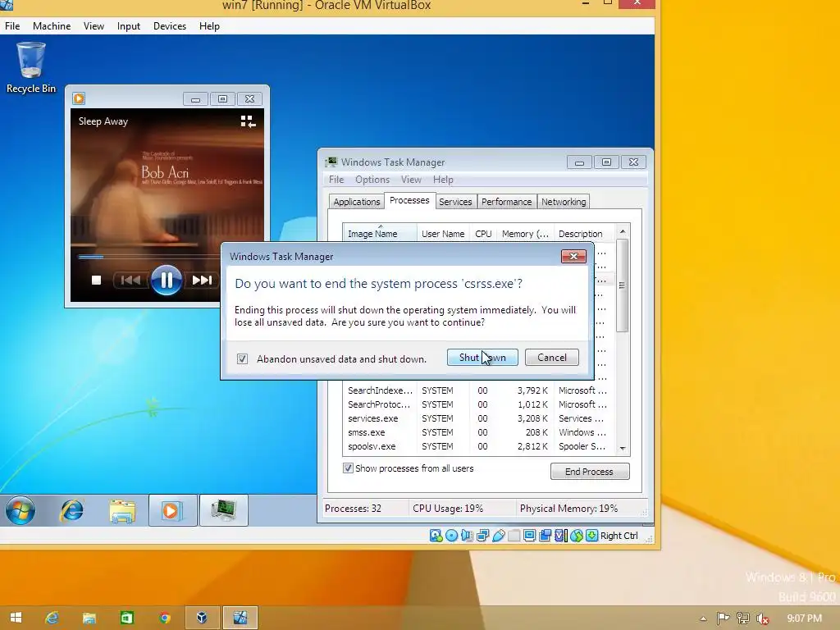Open the Recycle Bin desktop icon
This screenshot has height=630, width=840.
point(30,69)
